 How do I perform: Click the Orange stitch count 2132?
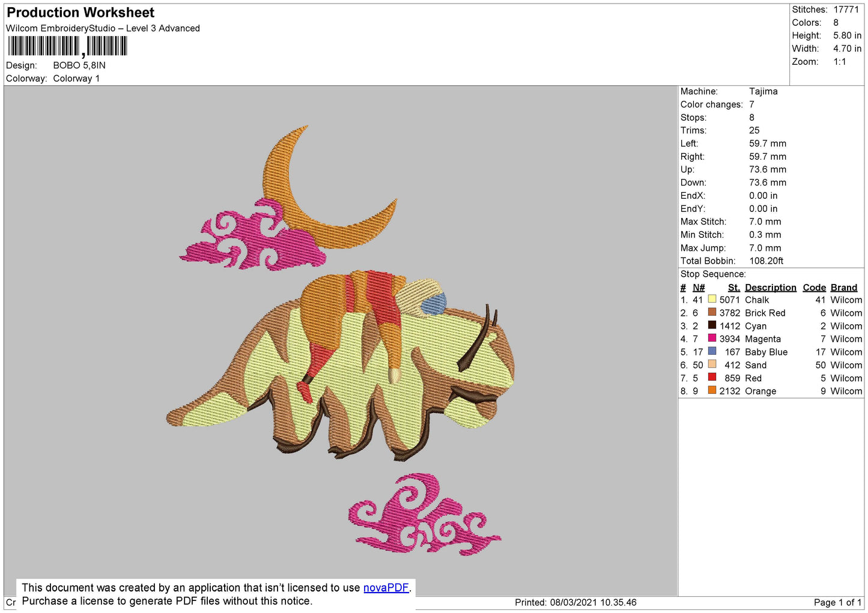click(x=729, y=391)
